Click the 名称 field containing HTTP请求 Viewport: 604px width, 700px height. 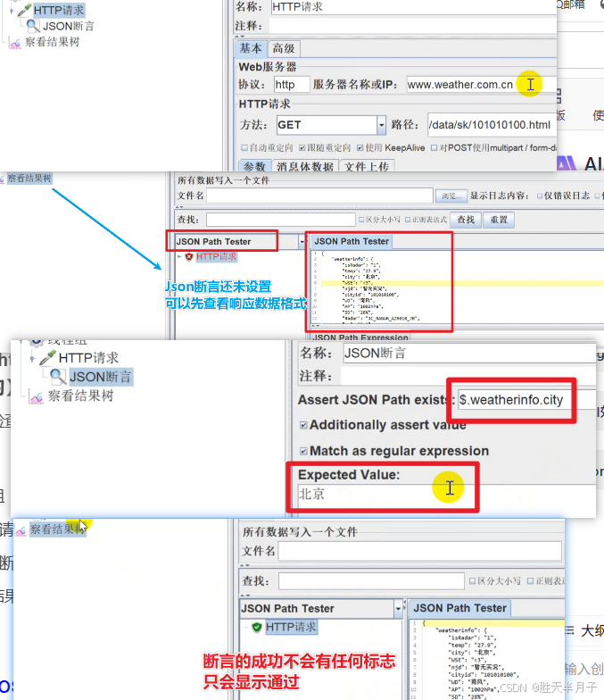(413, 7)
